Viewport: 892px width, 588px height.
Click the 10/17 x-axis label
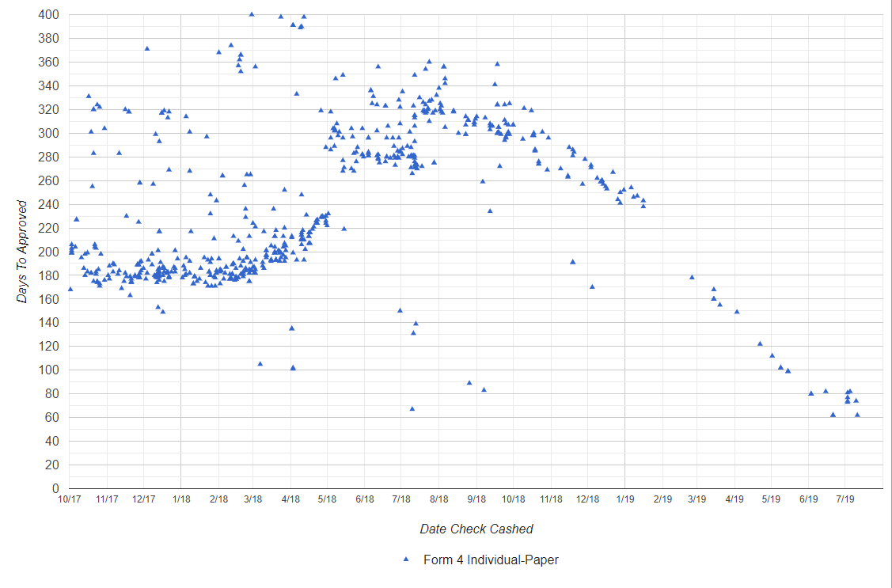pos(70,499)
